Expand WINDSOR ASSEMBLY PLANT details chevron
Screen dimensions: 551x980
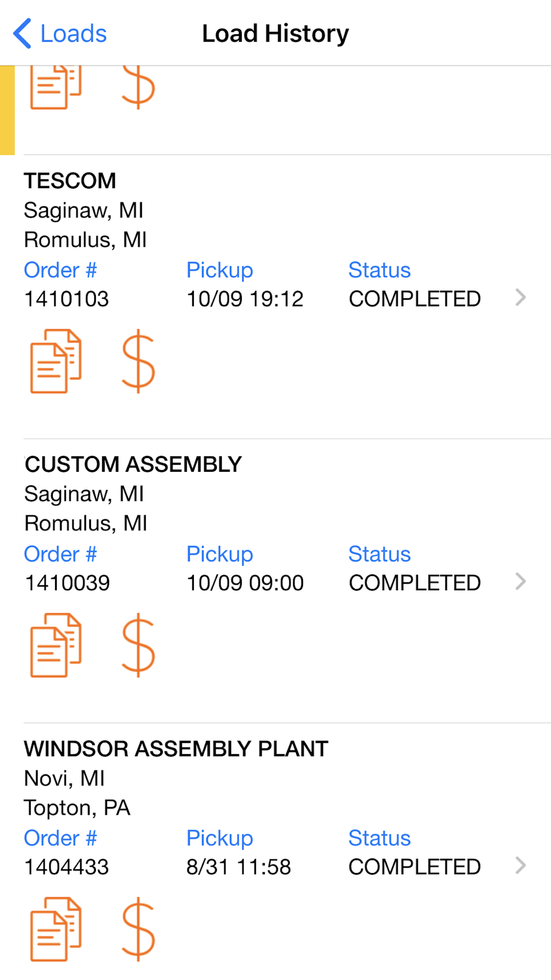[521, 865]
